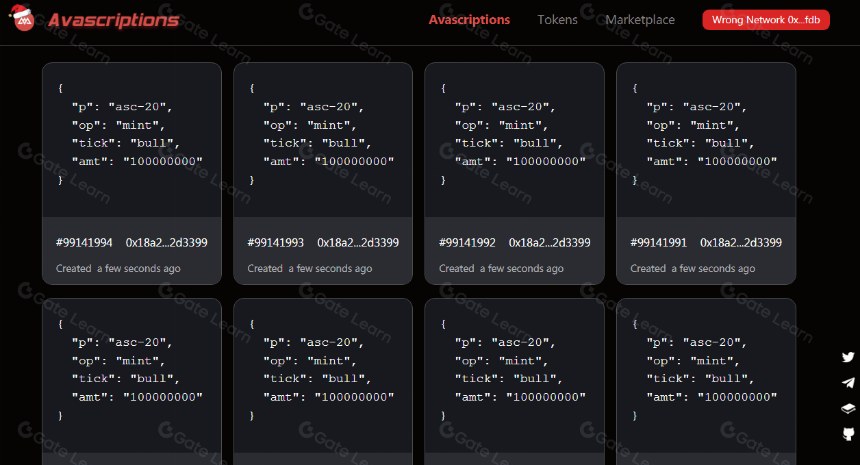Image resolution: width=860 pixels, height=465 pixels.
Task: Open the Twitter icon link
Action: click(x=848, y=357)
